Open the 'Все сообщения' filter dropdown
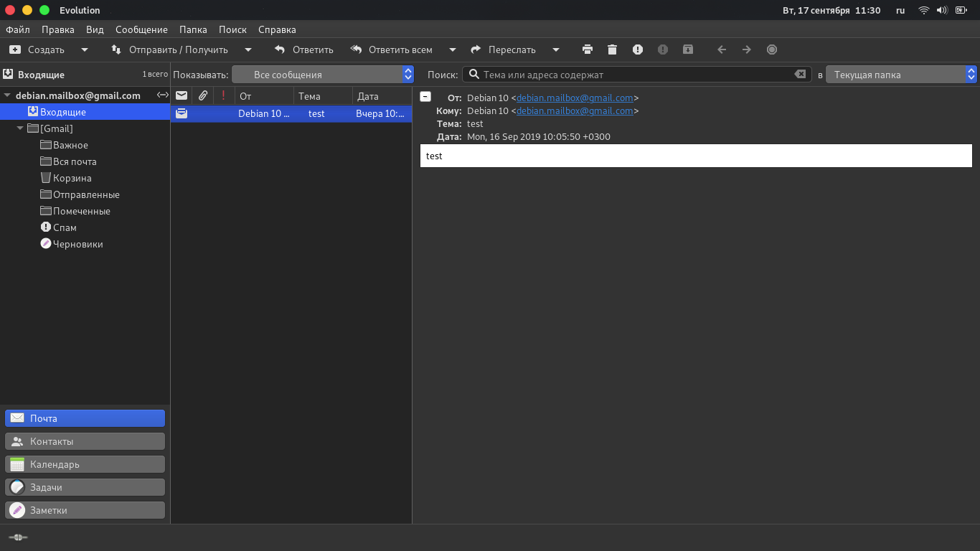The image size is (980, 551). coord(323,75)
